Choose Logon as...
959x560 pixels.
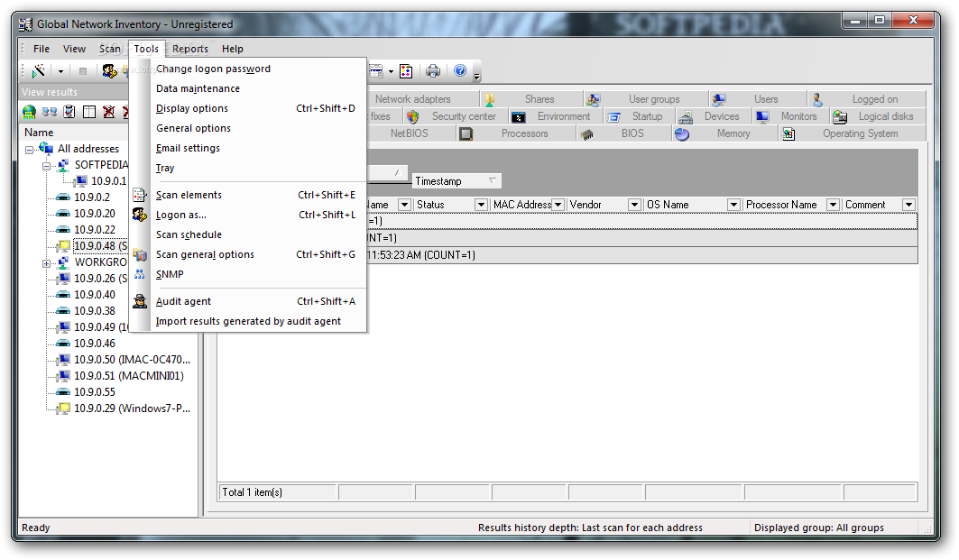(248, 216)
